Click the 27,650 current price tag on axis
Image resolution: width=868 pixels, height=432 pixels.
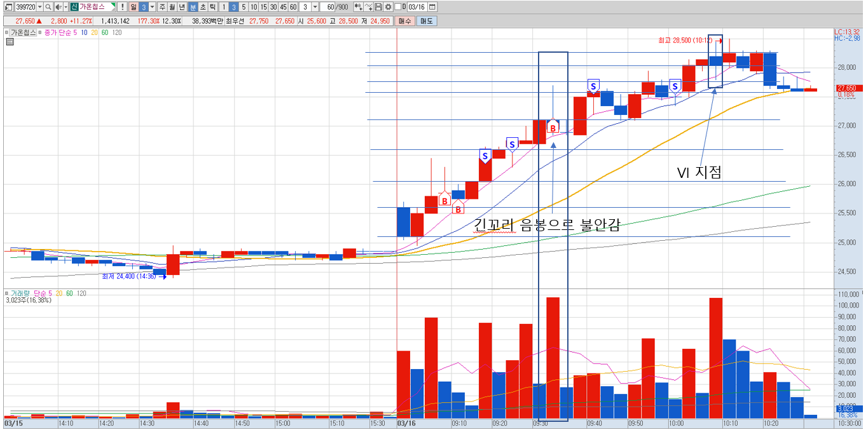pos(848,88)
